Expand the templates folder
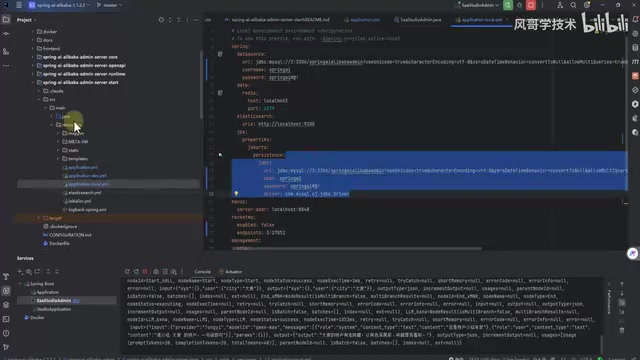Image resolution: width=640 pixels, height=360 pixels. point(58,159)
